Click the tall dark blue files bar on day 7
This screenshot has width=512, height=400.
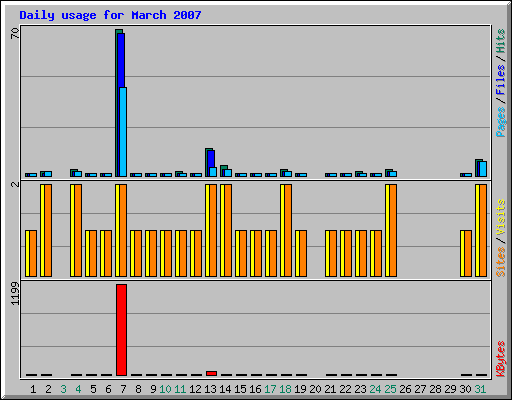121,60
